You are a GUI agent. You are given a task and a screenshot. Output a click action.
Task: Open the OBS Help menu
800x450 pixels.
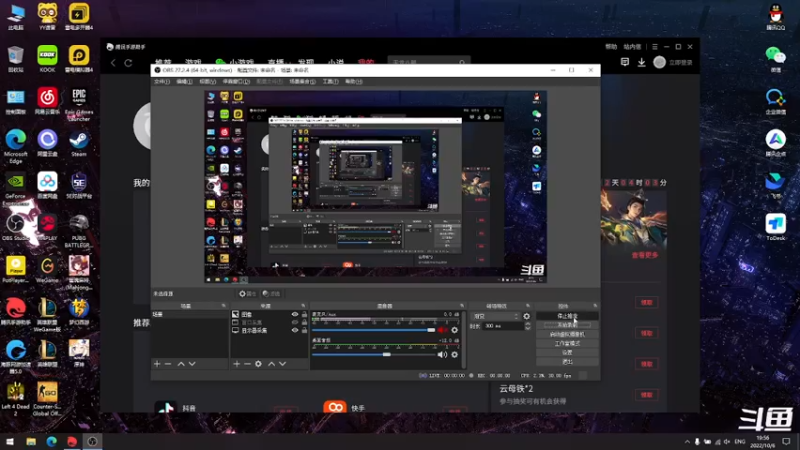(x=354, y=82)
